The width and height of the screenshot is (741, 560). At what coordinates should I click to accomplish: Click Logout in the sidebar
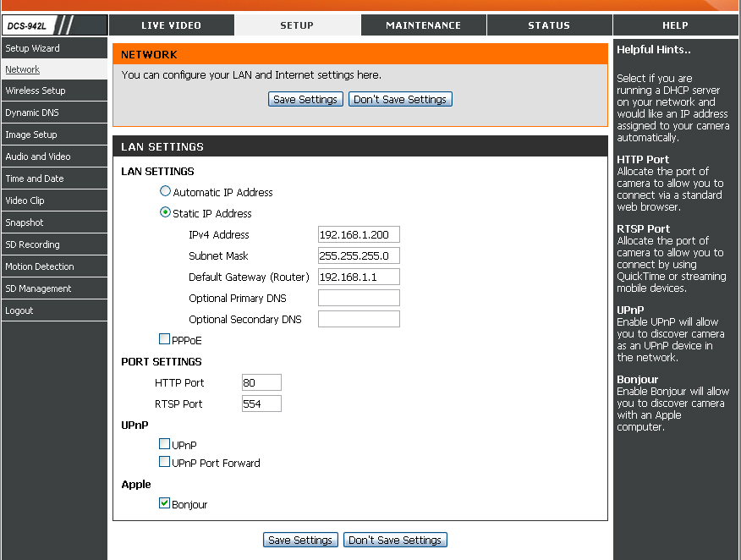coord(19,310)
